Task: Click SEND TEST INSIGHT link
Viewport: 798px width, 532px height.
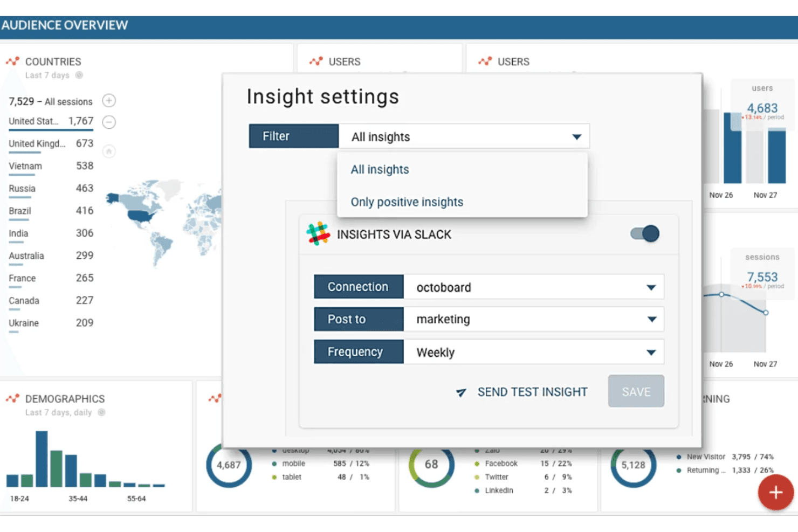Action: coord(532,392)
